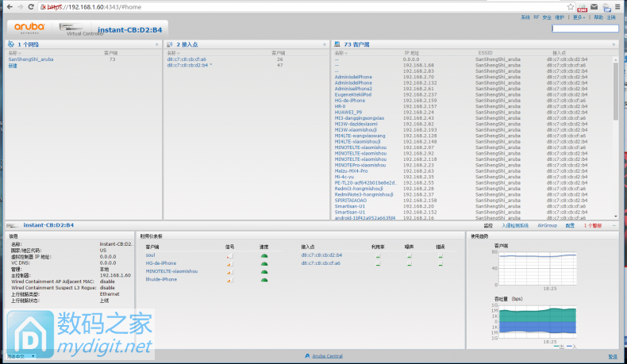Click the search input field at top right
The height and width of the screenshot is (364, 627).
584,29
